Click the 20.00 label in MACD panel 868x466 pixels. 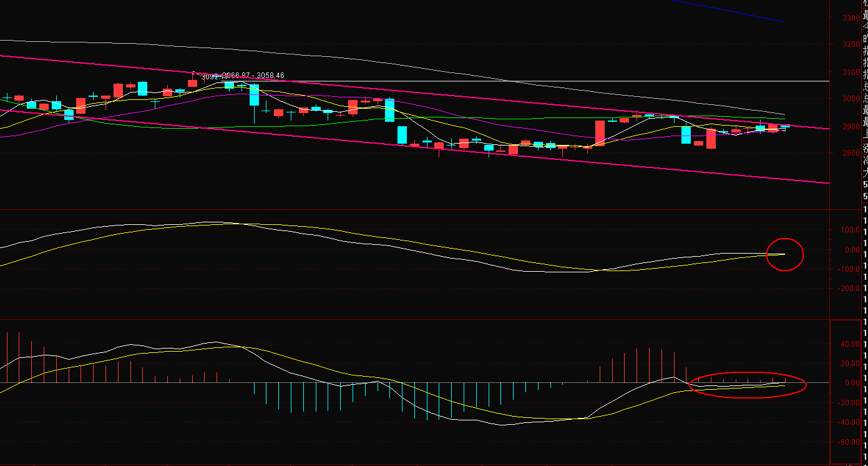coord(849,364)
